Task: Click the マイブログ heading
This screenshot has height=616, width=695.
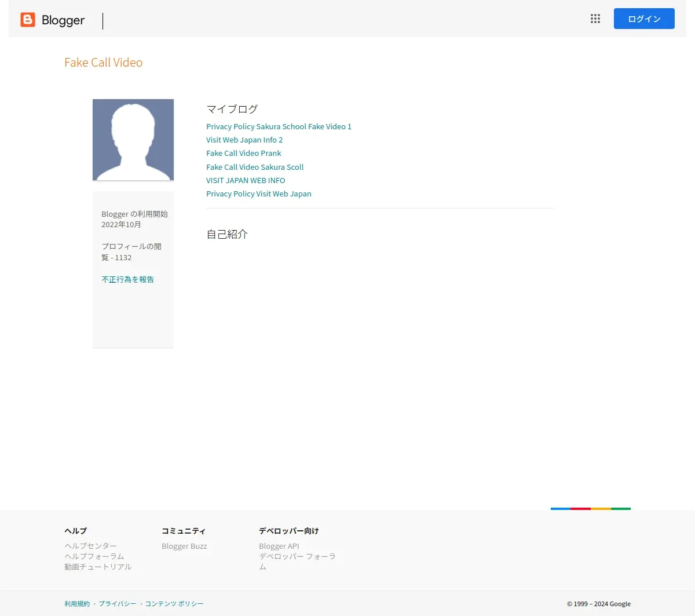Action: (x=232, y=109)
